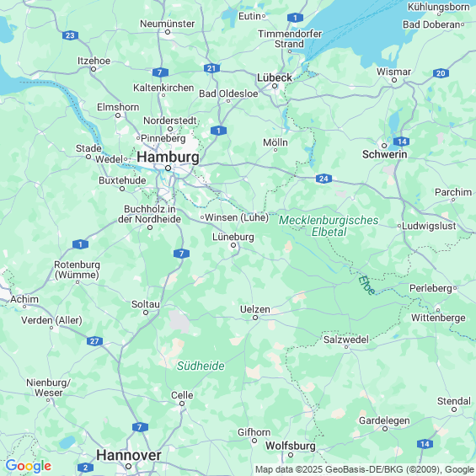
Task: Click the A2 shield near Hannover
Action: coord(85,468)
